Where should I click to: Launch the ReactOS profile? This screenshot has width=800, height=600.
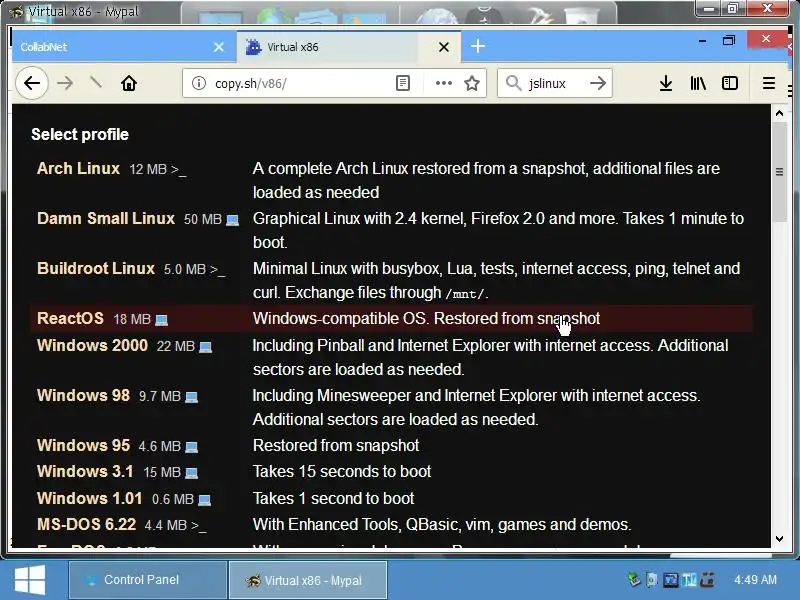click(x=70, y=318)
